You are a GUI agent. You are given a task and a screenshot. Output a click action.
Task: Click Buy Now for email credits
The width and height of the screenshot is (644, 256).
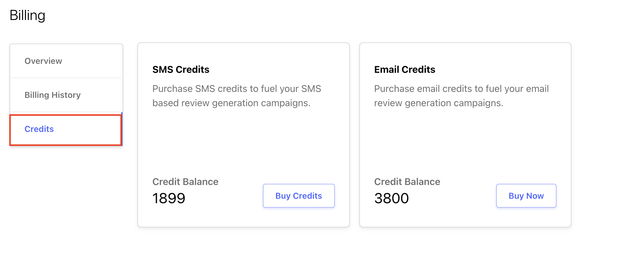pyautogui.click(x=526, y=196)
